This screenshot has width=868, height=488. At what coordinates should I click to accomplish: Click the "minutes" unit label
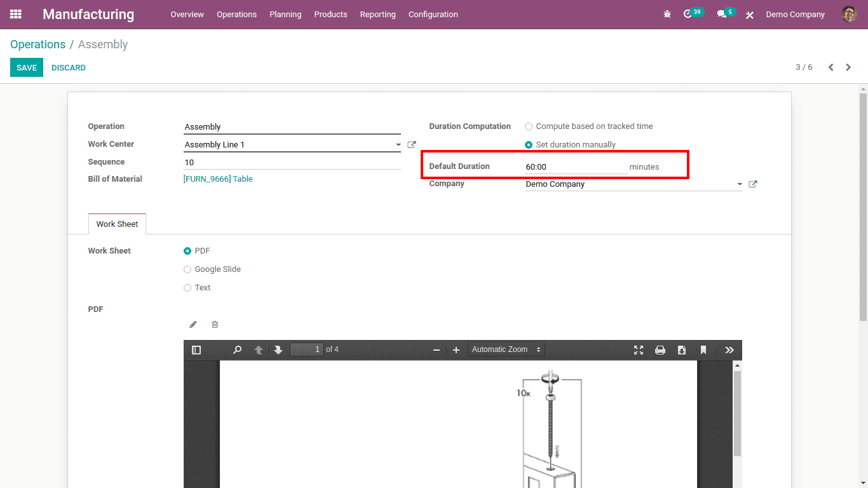click(x=644, y=167)
